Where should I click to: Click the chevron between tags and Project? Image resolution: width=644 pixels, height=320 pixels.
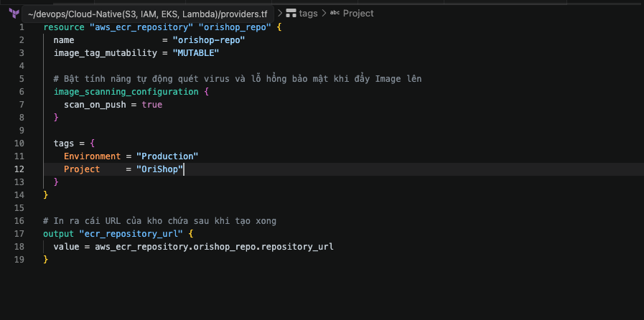tap(324, 14)
